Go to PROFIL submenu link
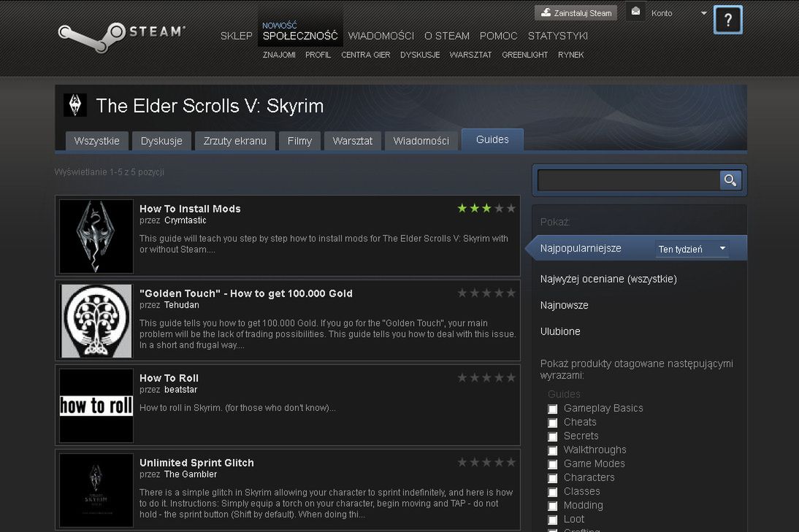 click(318, 55)
